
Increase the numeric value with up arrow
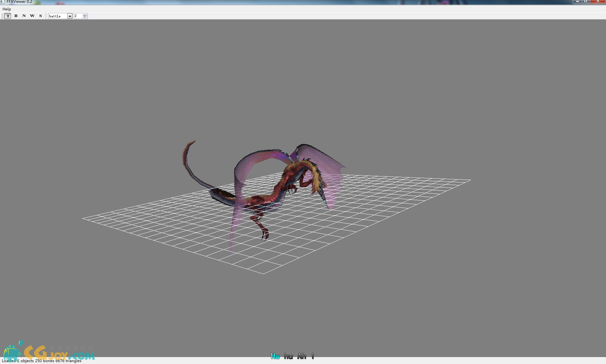85,15
